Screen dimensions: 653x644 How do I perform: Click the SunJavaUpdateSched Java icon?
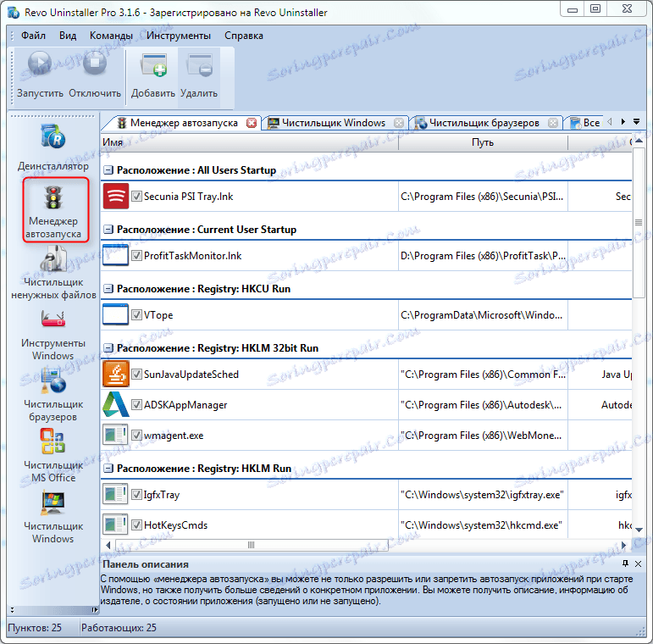point(116,374)
